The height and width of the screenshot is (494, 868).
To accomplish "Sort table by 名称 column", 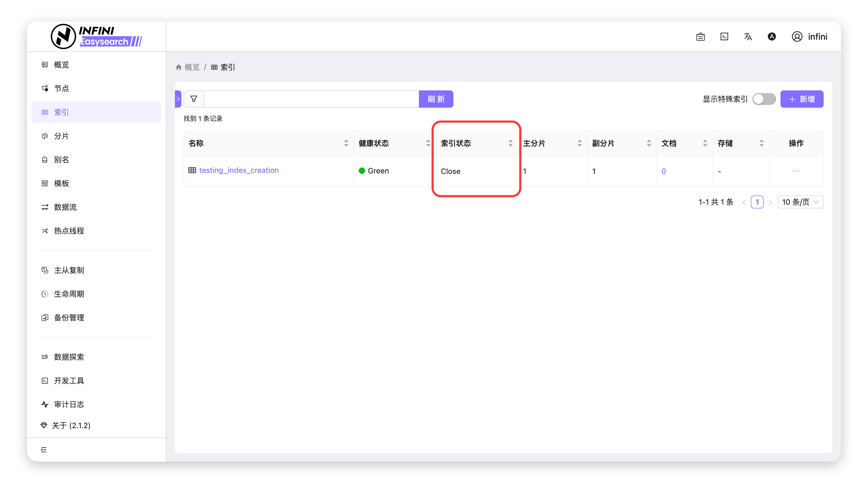I will coord(346,143).
